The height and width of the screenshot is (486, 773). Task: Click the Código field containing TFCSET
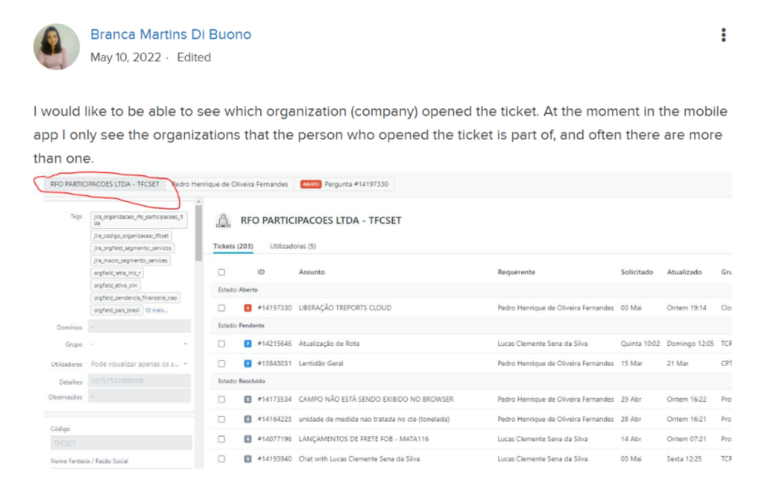click(121, 443)
